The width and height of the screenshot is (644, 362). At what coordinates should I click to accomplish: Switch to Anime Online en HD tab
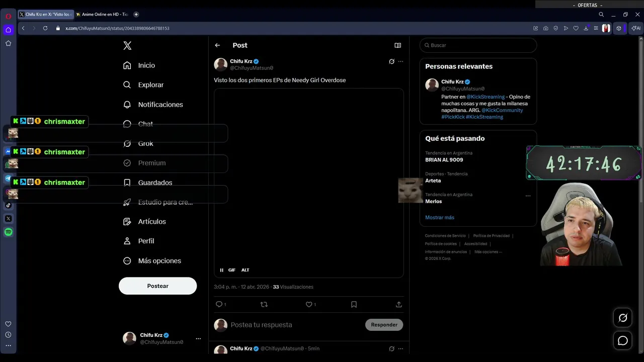[x=102, y=15]
